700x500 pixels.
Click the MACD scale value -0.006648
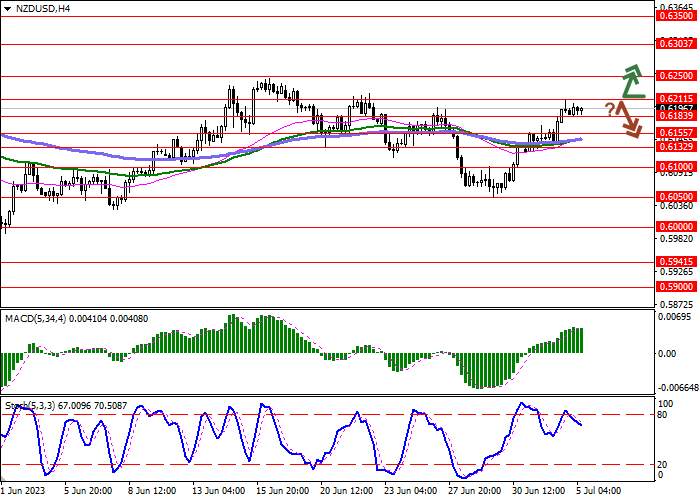[678, 388]
